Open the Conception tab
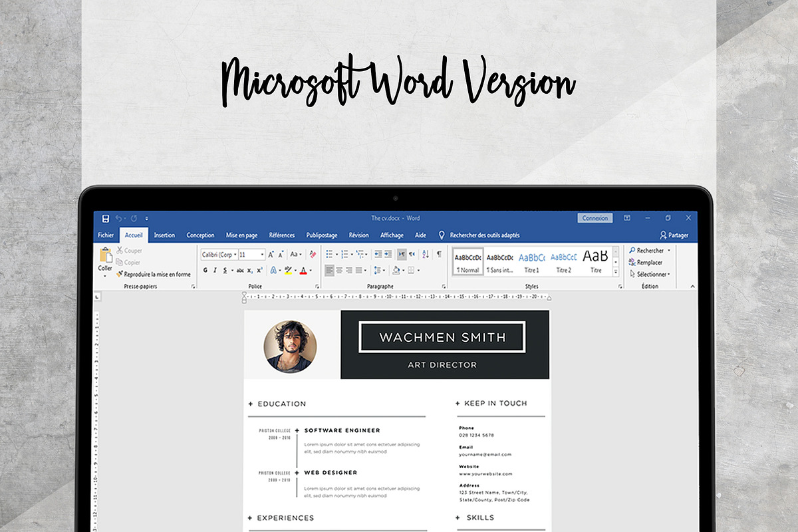This screenshot has height=532, width=798. click(200, 235)
